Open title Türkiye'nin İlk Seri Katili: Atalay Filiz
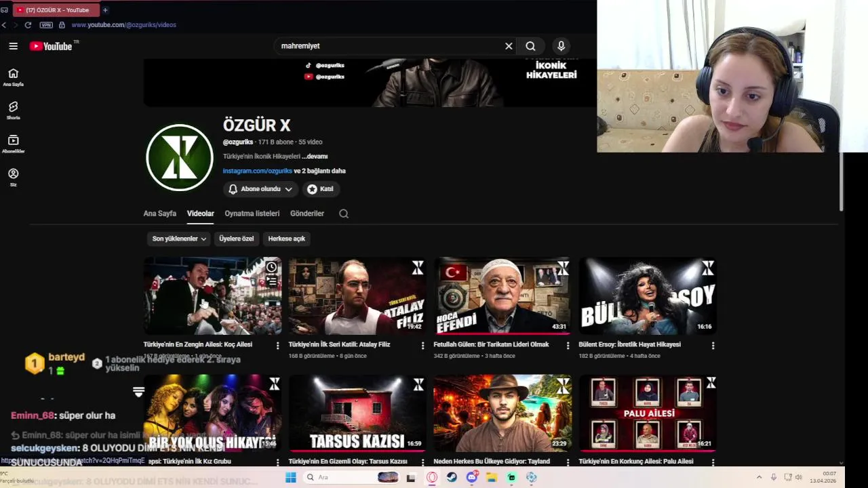868x488 pixels. (x=339, y=344)
